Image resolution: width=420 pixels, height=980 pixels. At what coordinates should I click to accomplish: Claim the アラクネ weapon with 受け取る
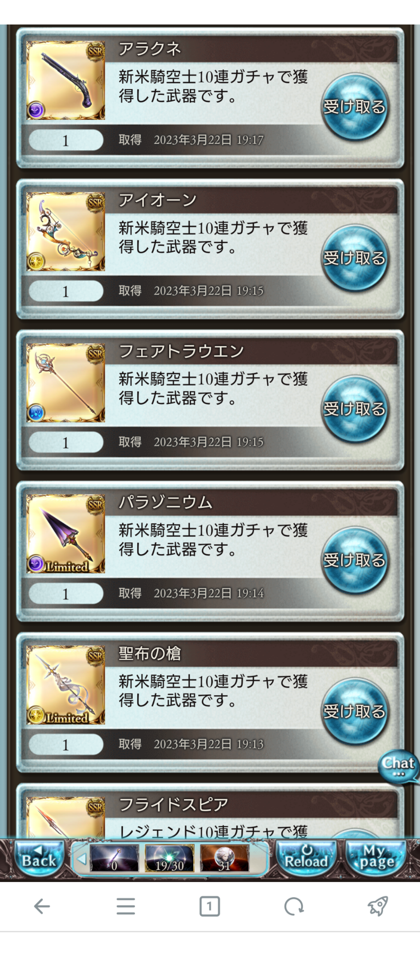[354, 107]
